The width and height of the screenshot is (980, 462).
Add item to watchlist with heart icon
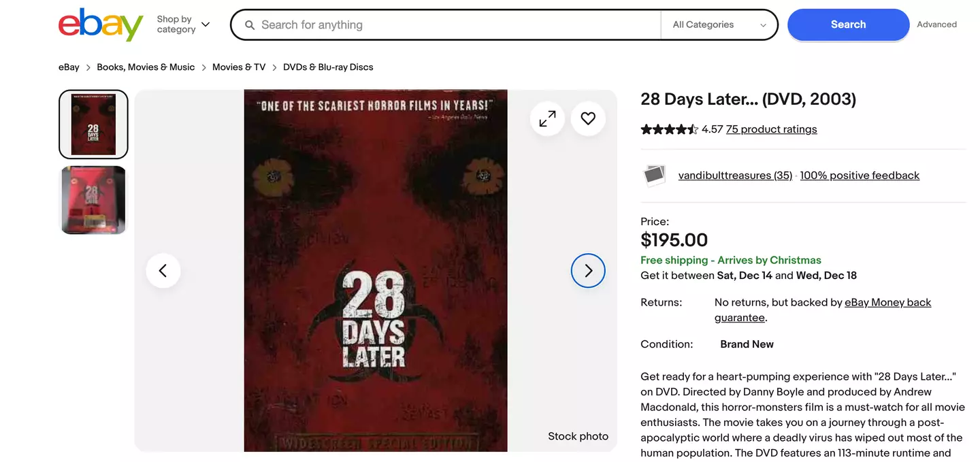(588, 119)
